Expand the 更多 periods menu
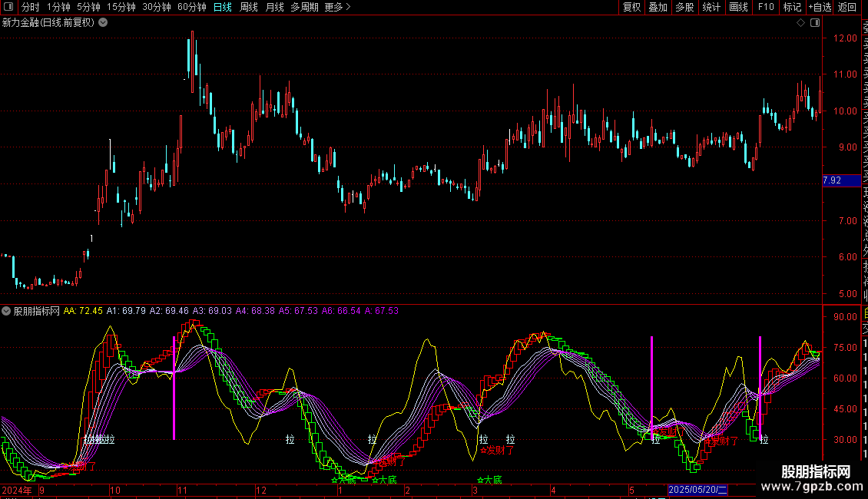This screenshot has height=499, width=868. (x=337, y=7)
